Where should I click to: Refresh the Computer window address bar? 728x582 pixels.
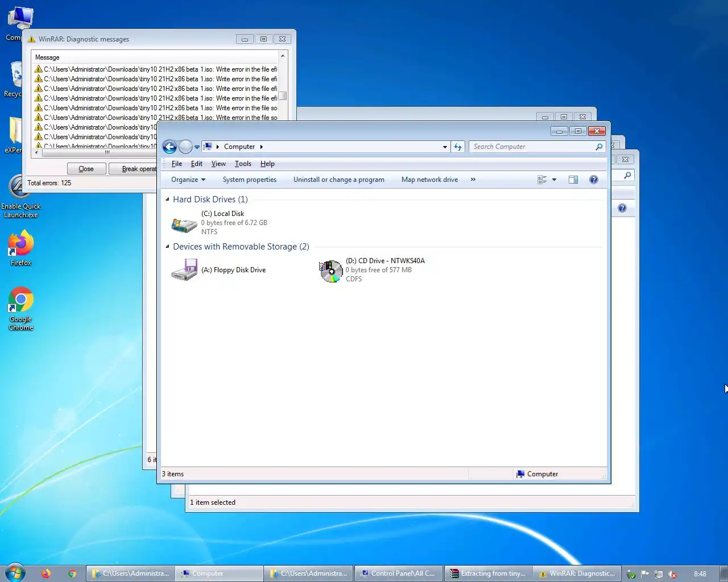458,147
